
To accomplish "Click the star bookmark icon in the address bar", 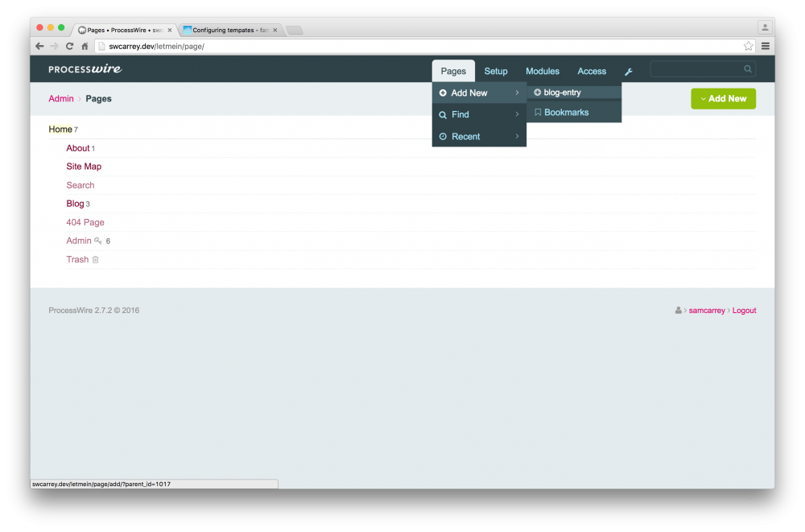I will click(x=749, y=46).
